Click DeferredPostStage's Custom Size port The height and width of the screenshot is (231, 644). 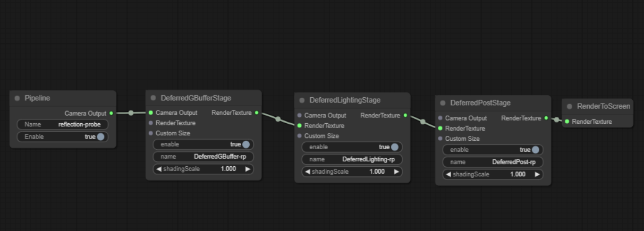click(440, 139)
